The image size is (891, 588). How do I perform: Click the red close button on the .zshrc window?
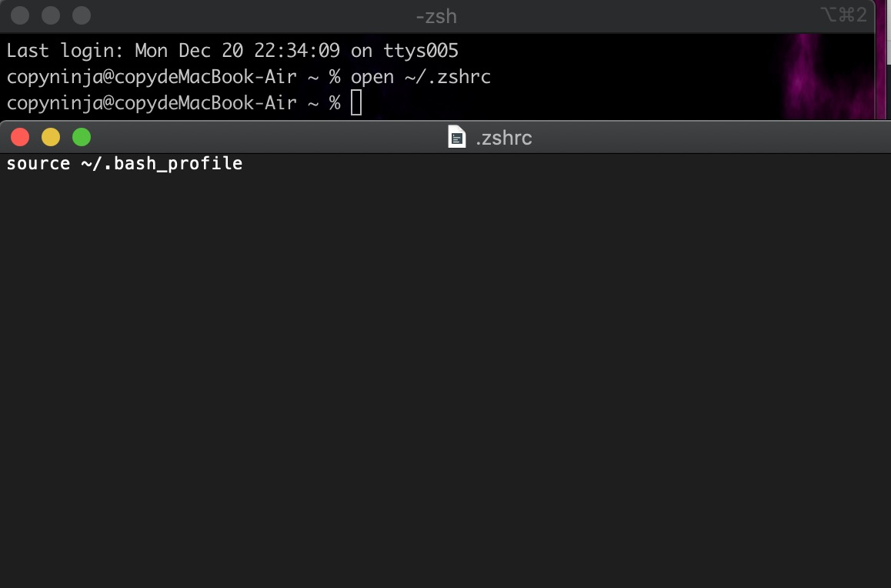[19, 136]
